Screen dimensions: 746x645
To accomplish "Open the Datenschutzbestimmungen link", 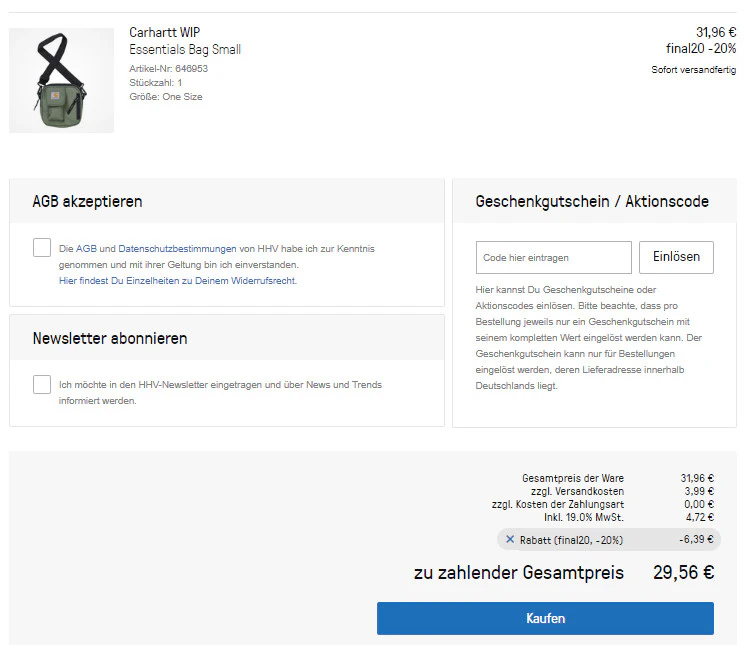I will [177, 249].
